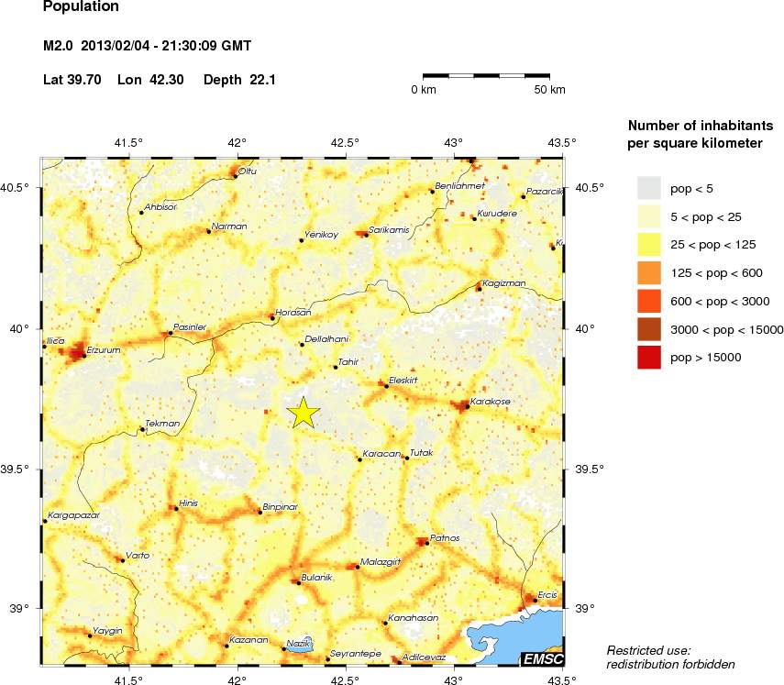The height and width of the screenshot is (685, 784).
Task: Click the 'Horasan' city label
Action: 293,313
